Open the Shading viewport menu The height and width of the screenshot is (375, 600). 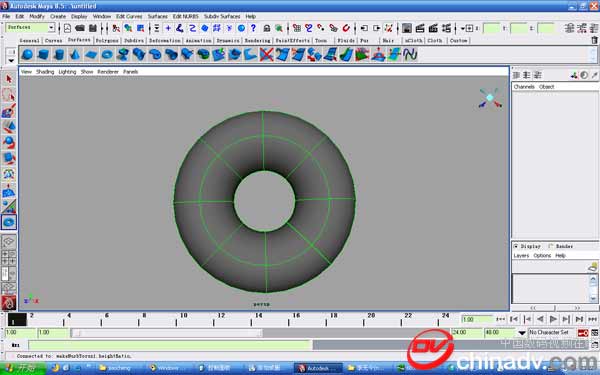pos(45,72)
